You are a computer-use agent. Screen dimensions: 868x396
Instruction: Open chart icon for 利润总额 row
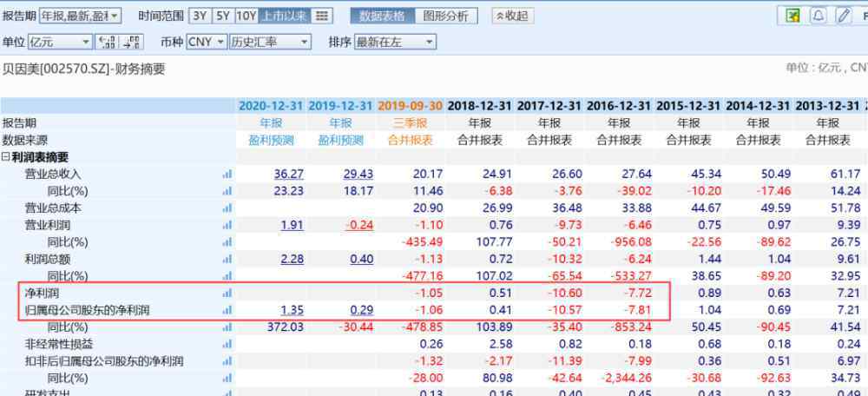pos(227,260)
